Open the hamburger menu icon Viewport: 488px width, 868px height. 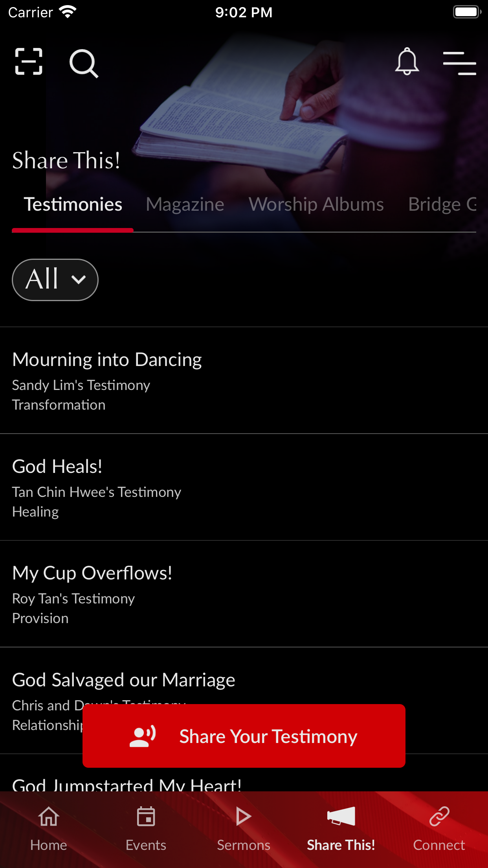click(x=459, y=63)
